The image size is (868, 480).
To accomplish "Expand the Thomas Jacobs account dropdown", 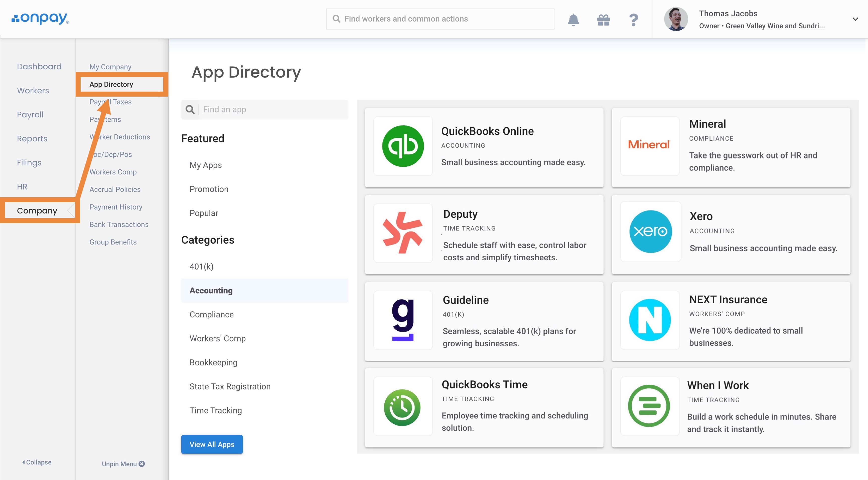I will click(855, 19).
